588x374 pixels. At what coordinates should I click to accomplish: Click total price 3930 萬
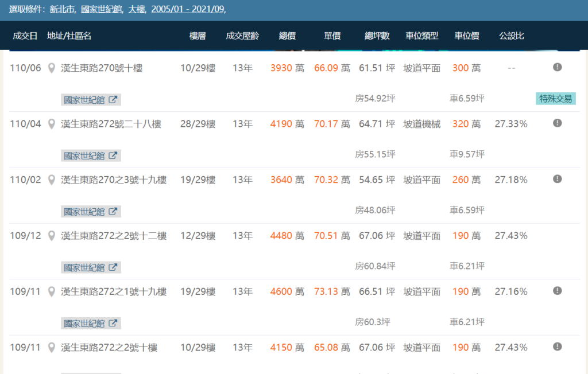pyautogui.click(x=287, y=68)
